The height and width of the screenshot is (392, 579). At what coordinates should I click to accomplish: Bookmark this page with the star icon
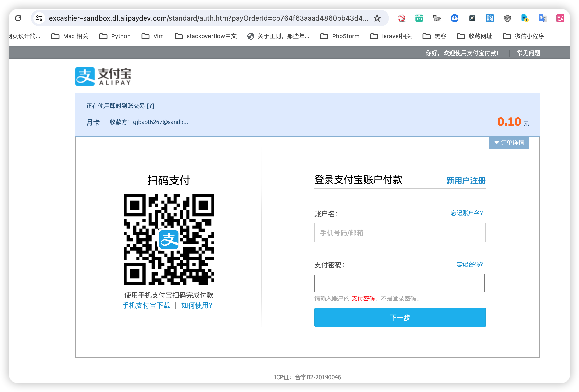pyautogui.click(x=377, y=18)
